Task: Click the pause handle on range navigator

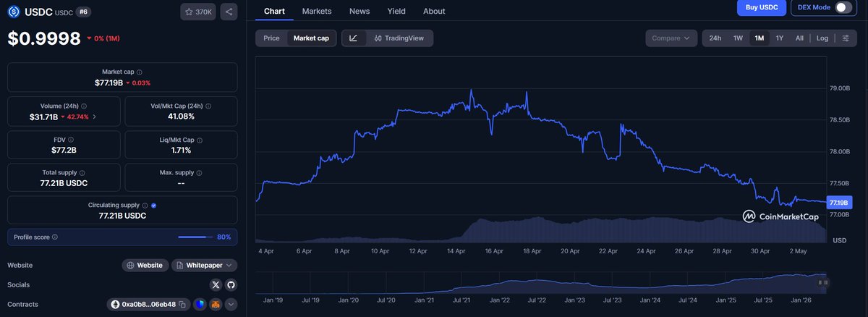Action: (823, 282)
